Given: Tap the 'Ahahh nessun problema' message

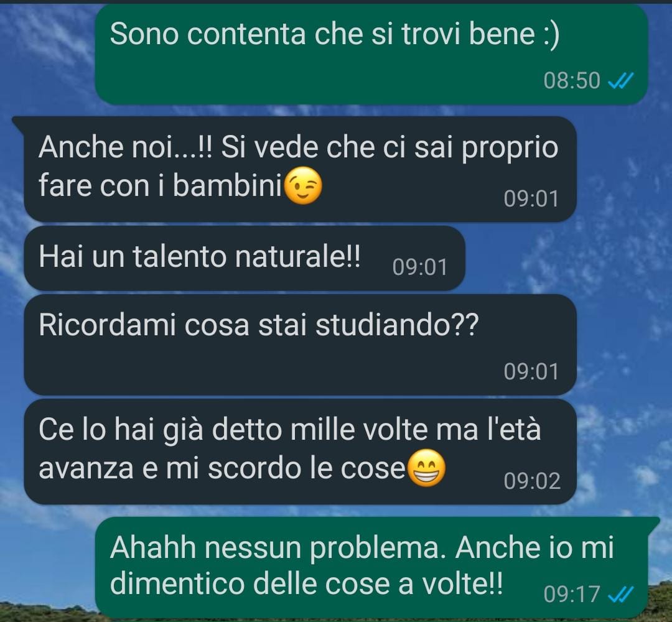Looking at the screenshot, I should pyautogui.click(x=371, y=567).
